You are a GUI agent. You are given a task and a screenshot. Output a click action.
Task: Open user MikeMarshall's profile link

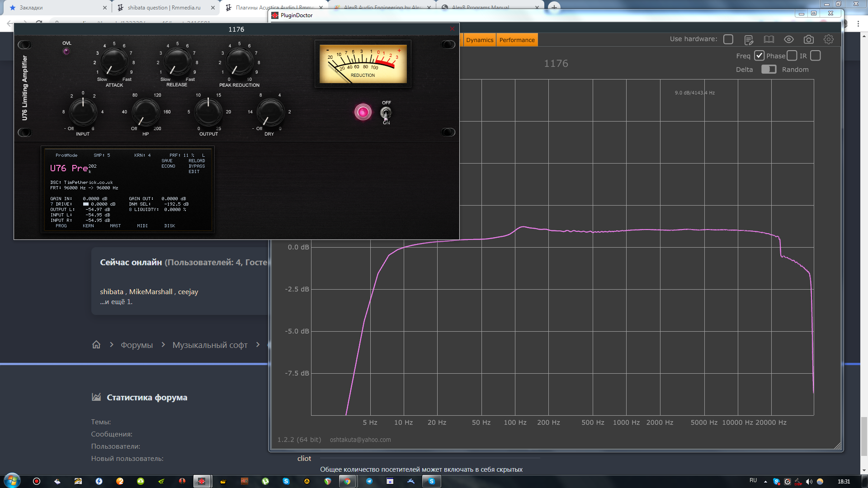[151, 292]
